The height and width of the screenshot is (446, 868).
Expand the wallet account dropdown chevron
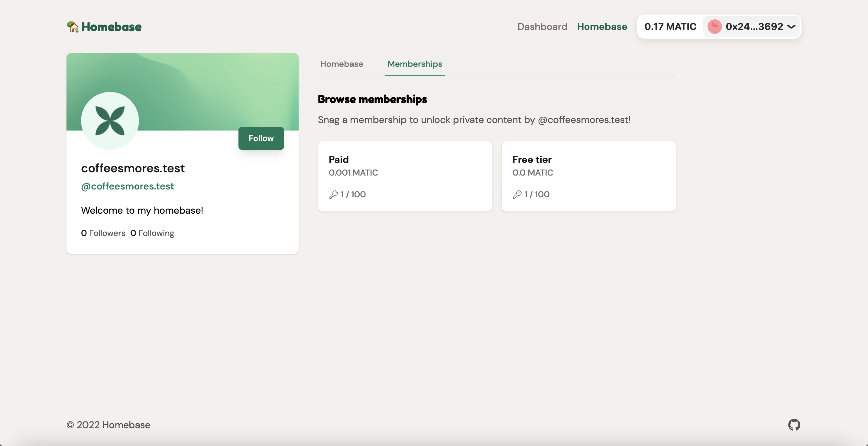(791, 27)
